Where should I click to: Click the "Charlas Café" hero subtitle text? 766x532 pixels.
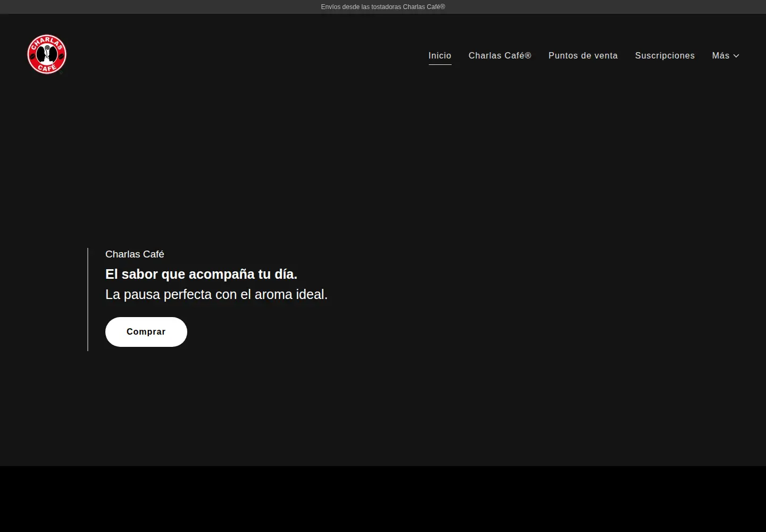tap(135, 254)
